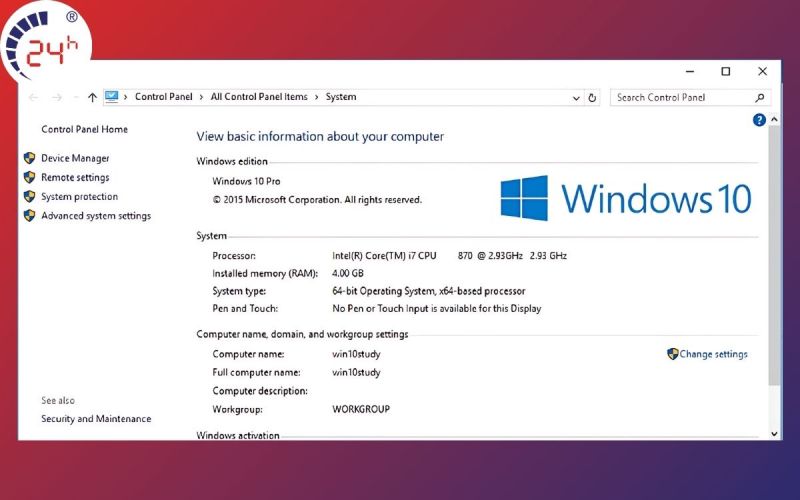Minimize the System window
Viewport: 800px width, 500px height.
tap(690, 71)
